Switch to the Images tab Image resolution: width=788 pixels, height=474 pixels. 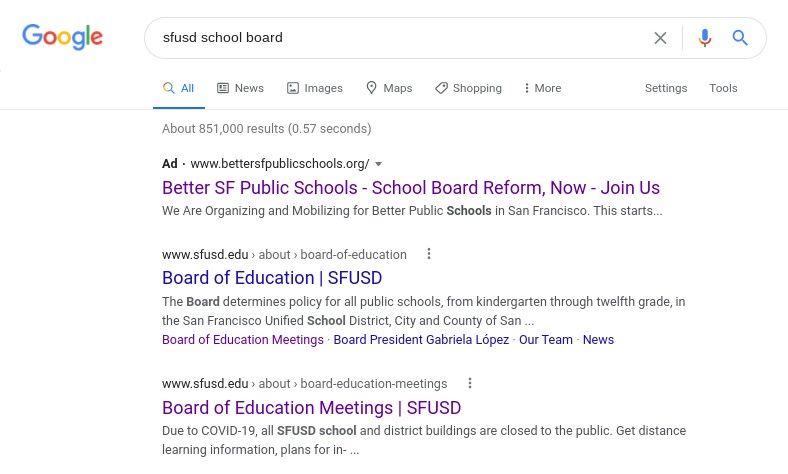pyautogui.click(x=315, y=88)
